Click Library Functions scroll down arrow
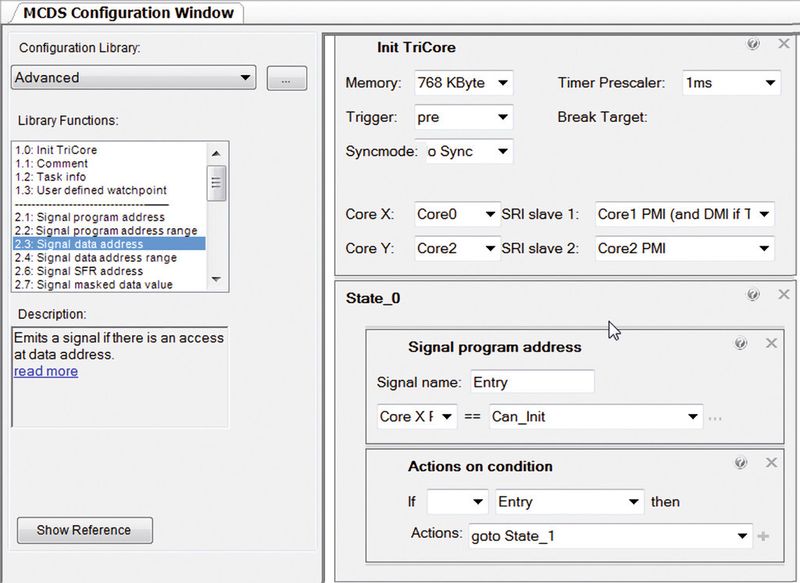 pos(216,279)
